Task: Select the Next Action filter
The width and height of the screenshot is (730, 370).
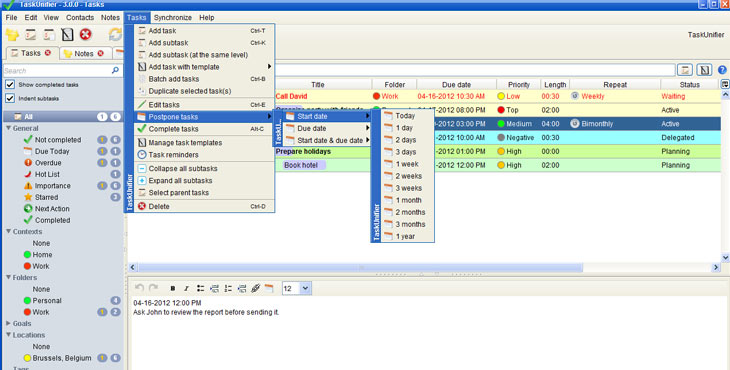Action: click(x=52, y=209)
